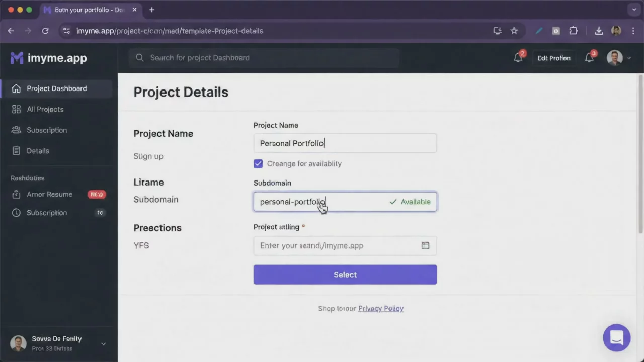The image size is (644, 362).
Task: Click the home icon beside Project Dashboard
Action: [x=16, y=88]
